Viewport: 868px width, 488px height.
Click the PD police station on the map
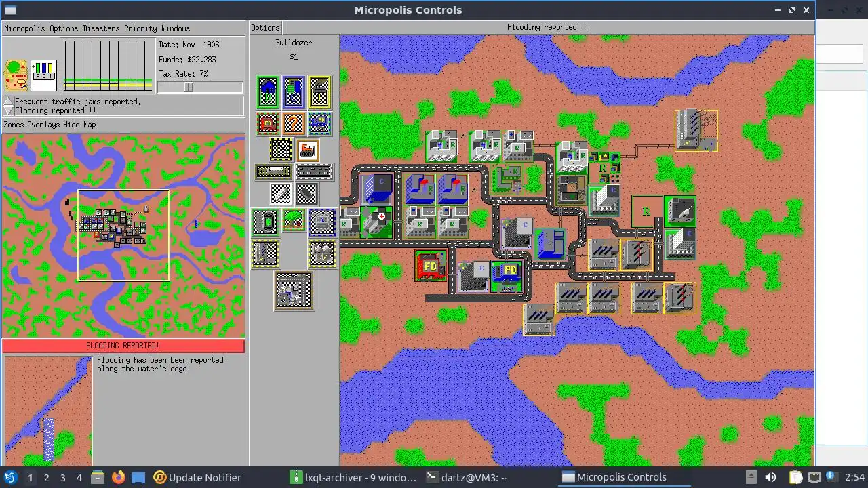[507, 276]
